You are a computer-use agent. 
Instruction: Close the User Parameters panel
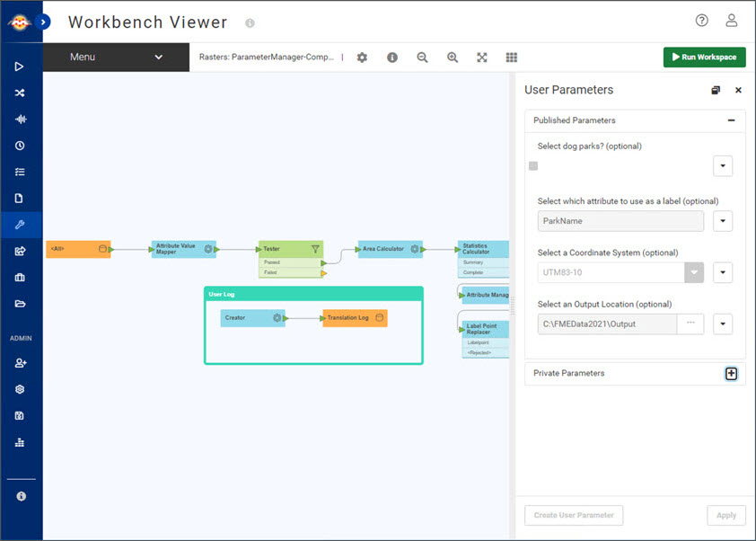pyautogui.click(x=738, y=90)
